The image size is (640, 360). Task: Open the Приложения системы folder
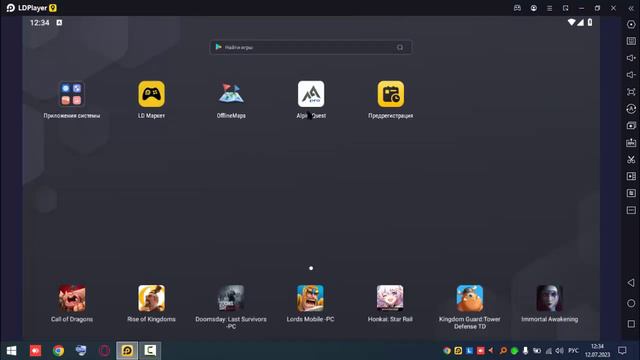71,94
